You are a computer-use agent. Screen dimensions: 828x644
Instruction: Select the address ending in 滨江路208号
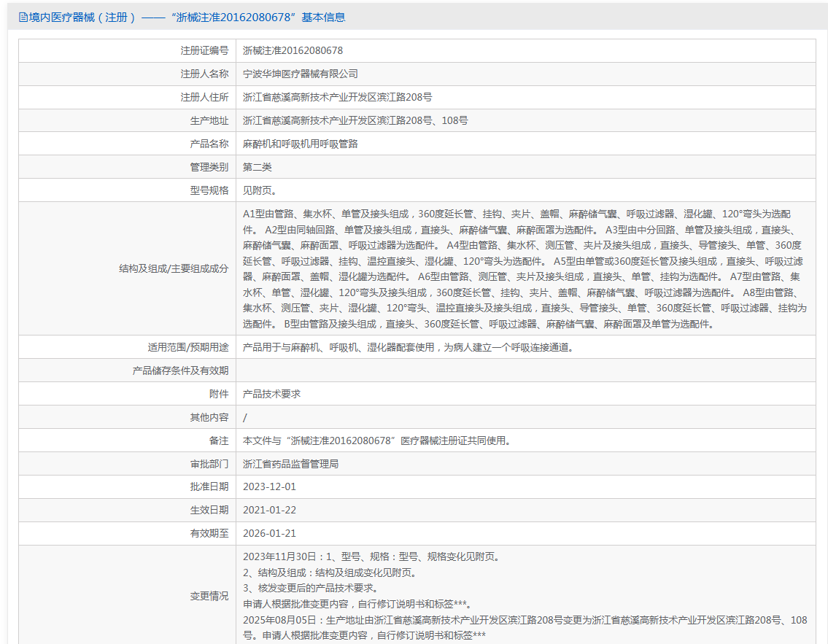(338, 97)
